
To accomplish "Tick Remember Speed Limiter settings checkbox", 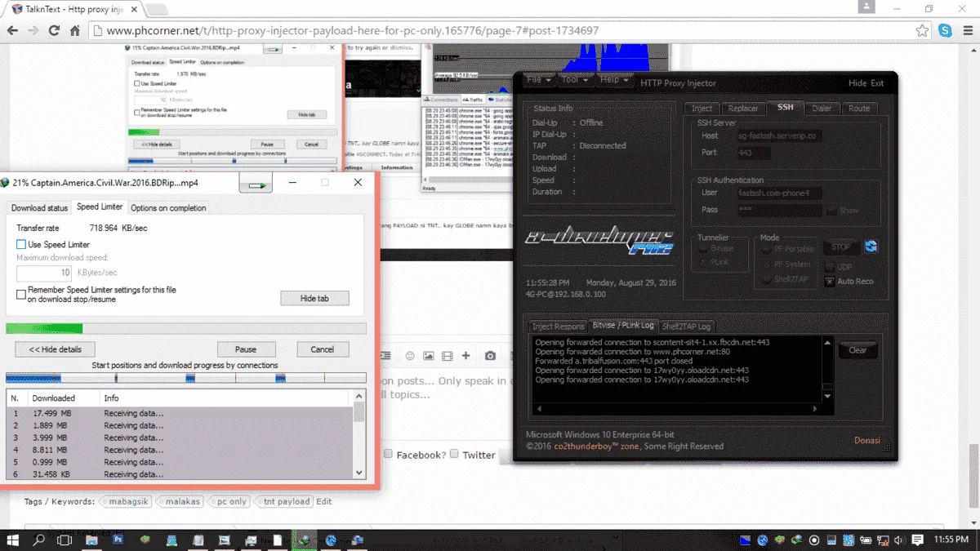I will [21, 294].
